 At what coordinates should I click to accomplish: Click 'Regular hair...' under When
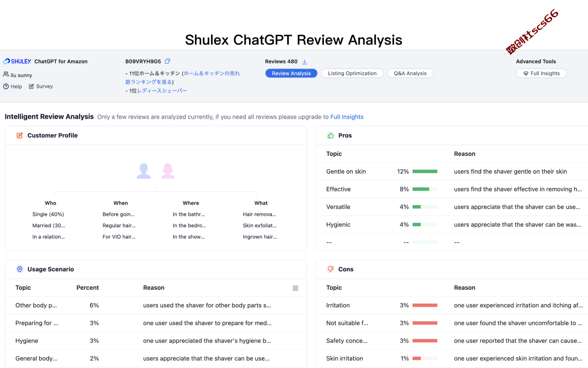coord(119,225)
